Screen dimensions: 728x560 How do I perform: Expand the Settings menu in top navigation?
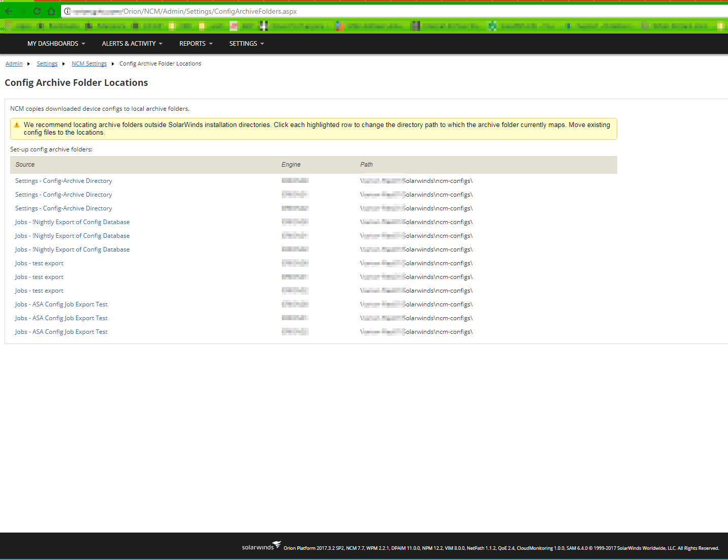247,44
